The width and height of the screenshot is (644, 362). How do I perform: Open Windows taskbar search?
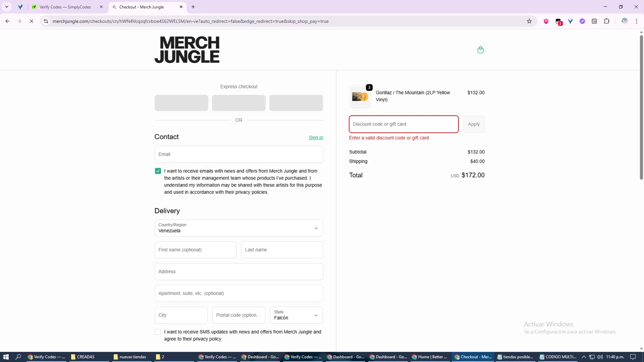18,357
